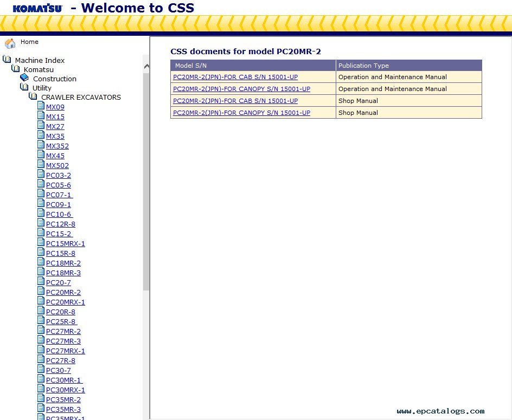Click the document icon beside PC20-7

41,281
